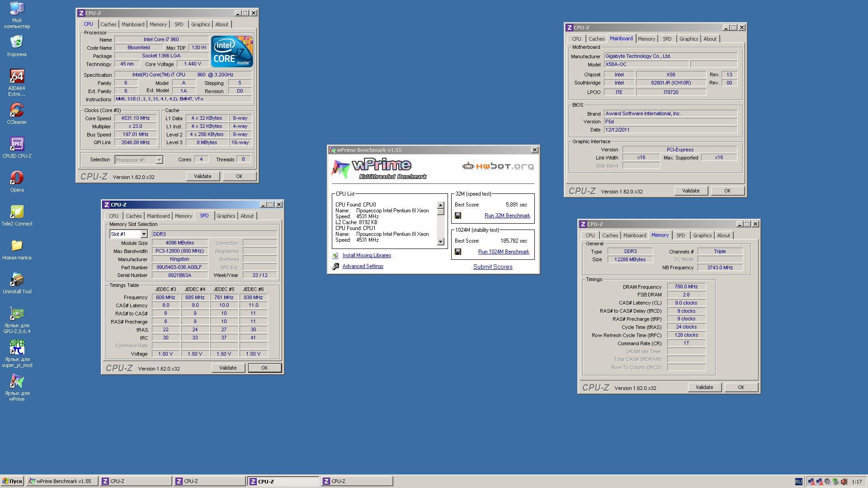Click the hwbot.org logo in wPrime
This screenshot has width=868, height=488.
[x=498, y=166]
